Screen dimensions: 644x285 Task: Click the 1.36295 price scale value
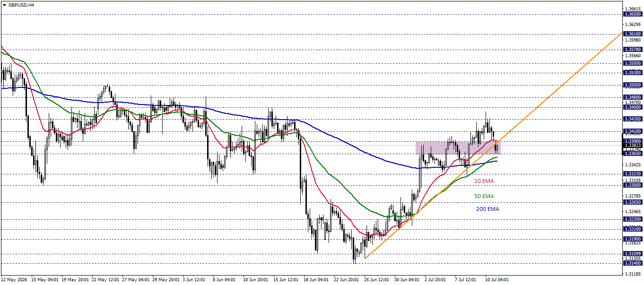[633, 25]
